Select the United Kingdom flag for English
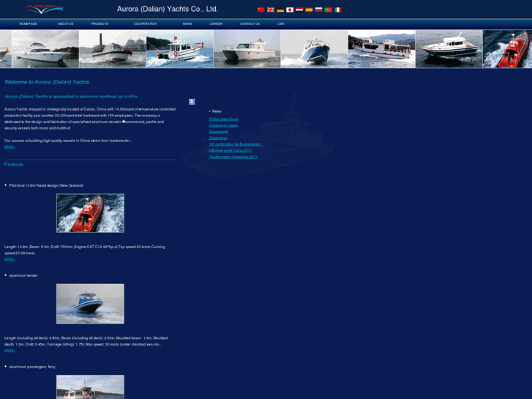 coord(271,10)
